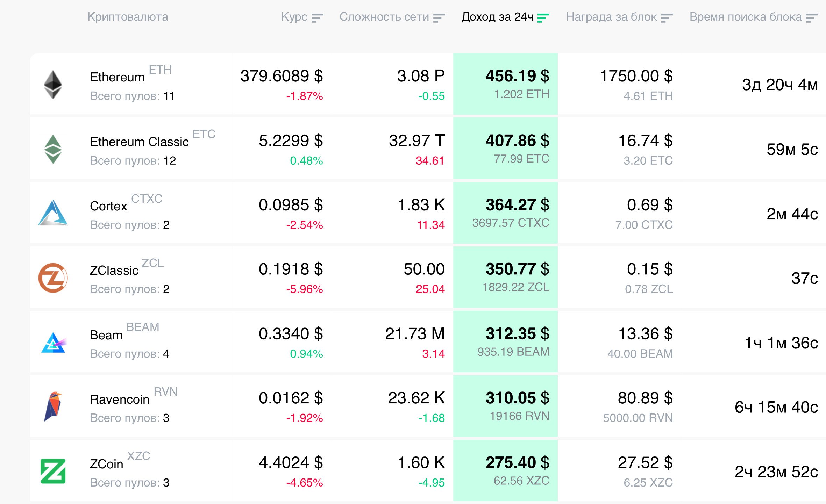Click the 24h income 310.05 $
The width and height of the screenshot is (826, 504).
(x=518, y=398)
